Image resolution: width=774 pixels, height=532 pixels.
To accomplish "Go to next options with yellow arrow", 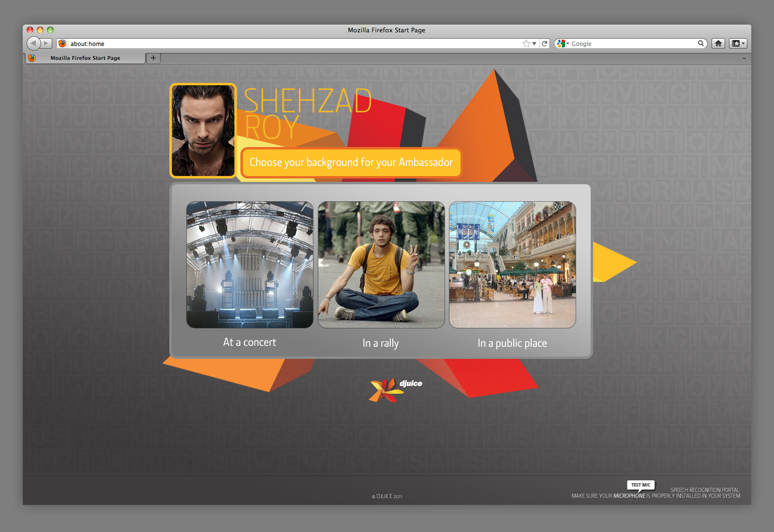I will coord(613,262).
